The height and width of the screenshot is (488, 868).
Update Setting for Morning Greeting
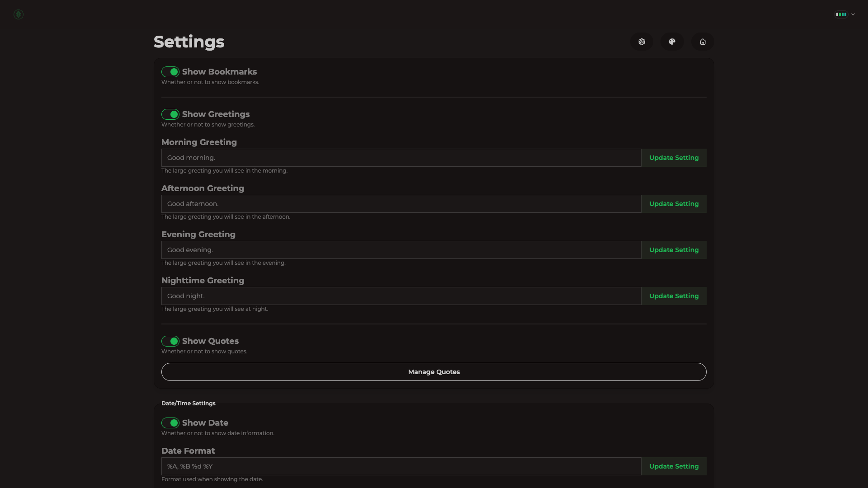[x=674, y=158]
